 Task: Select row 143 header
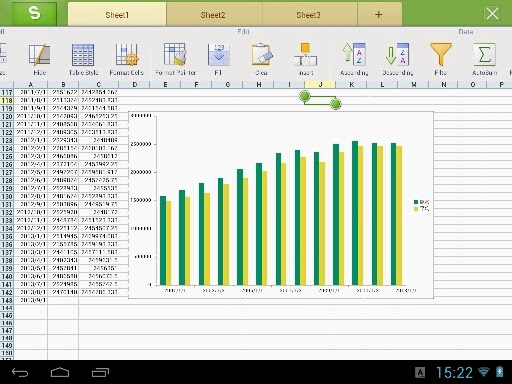coord(7,300)
